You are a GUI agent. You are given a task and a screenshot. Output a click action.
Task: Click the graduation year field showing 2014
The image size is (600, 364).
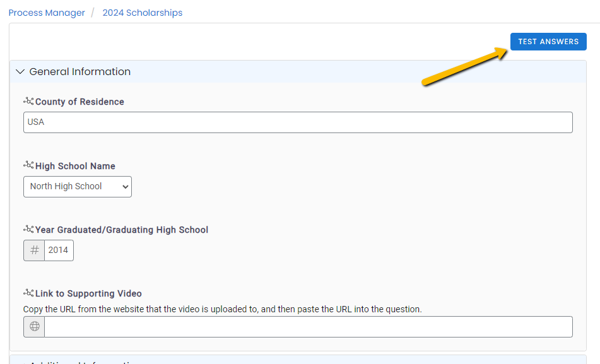pyautogui.click(x=59, y=250)
